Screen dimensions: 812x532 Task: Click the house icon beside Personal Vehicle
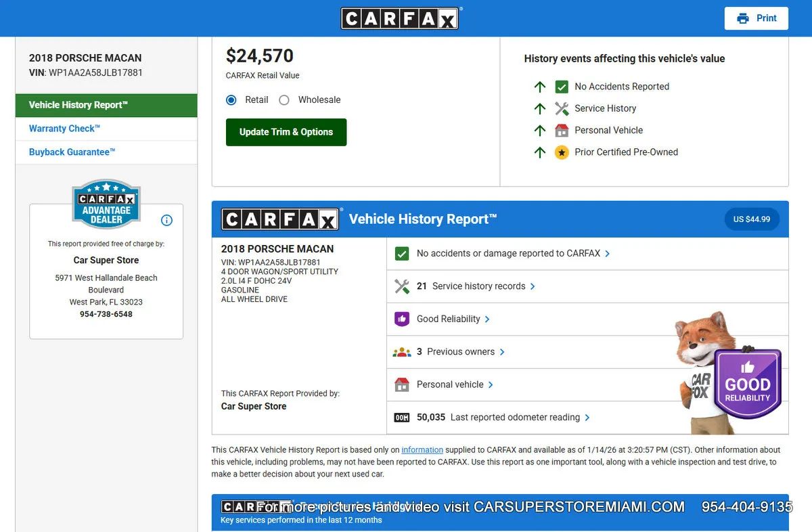click(x=562, y=131)
